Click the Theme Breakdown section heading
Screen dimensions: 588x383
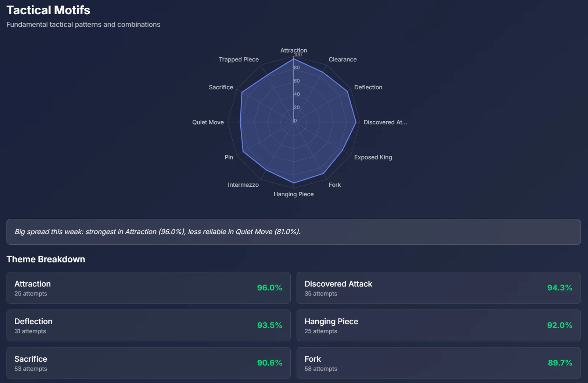pyautogui.click(x=46, y=259)
